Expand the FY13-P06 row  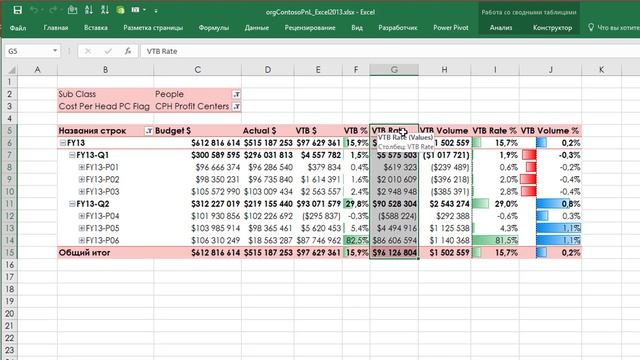click(82, 240)
